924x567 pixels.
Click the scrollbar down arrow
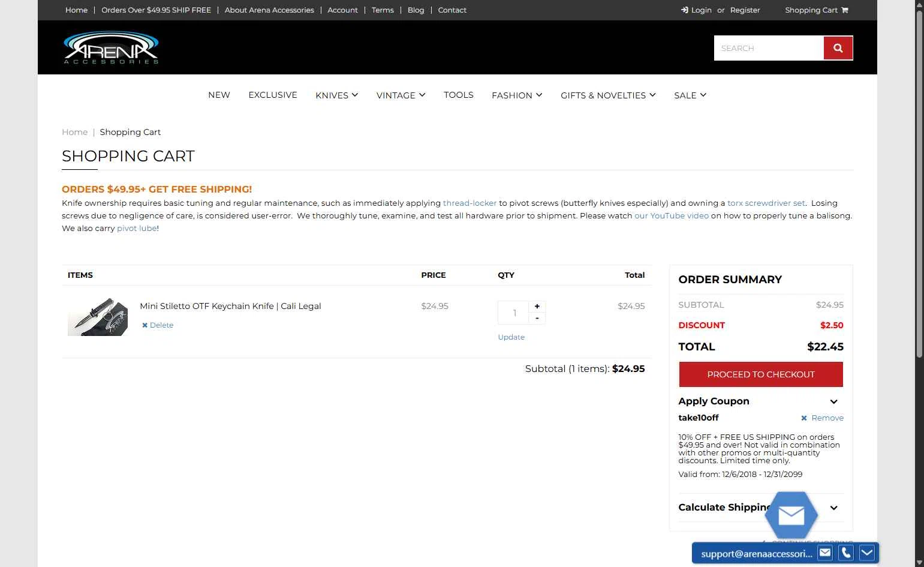919,563
